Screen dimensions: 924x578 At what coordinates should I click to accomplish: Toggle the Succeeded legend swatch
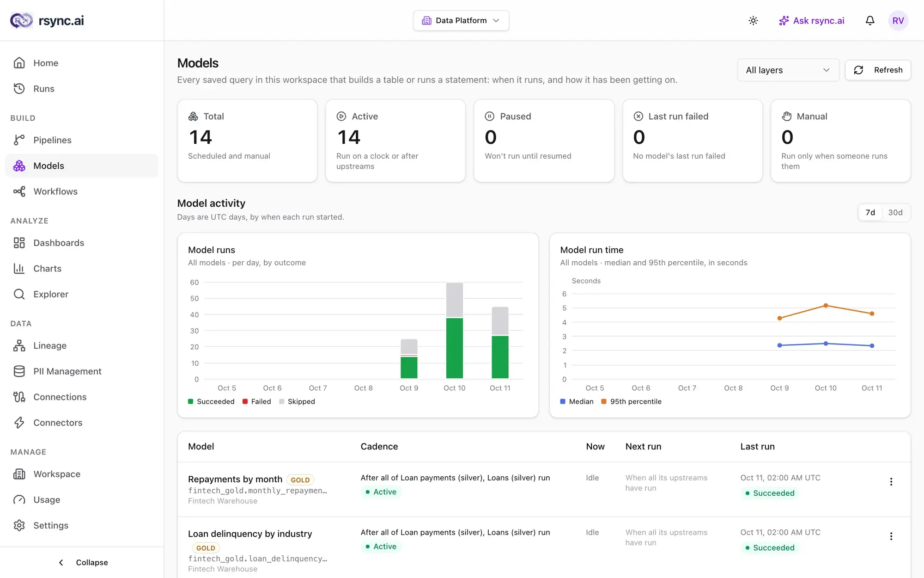pyautogui.click(x=190, y=401)
